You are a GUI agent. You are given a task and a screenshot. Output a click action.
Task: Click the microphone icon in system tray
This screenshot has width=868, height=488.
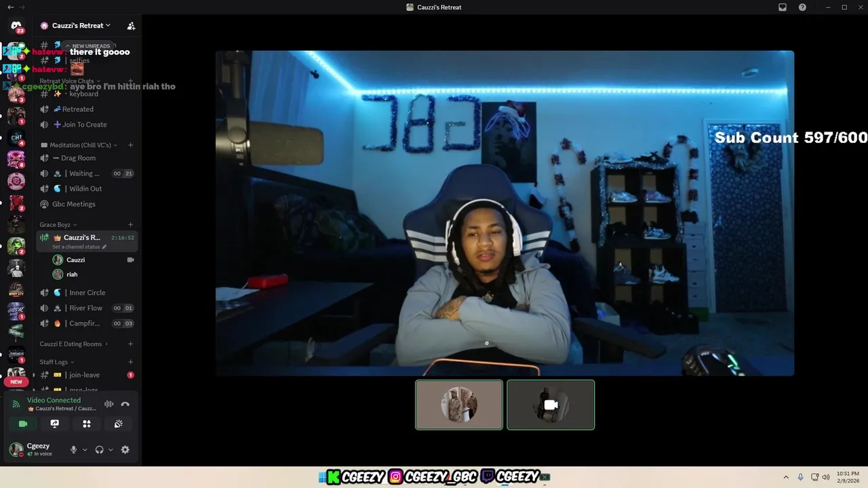pos(801,477)
